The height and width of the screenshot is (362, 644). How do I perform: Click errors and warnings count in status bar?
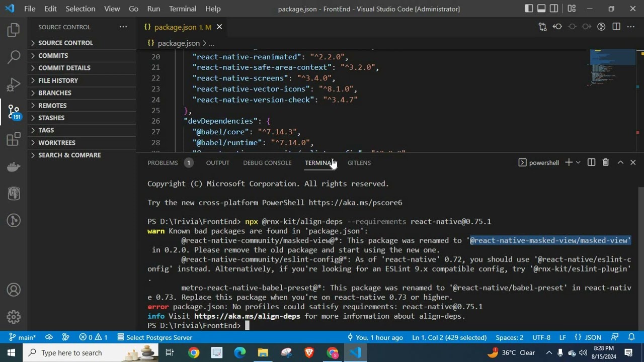click(x=93, y=337)
